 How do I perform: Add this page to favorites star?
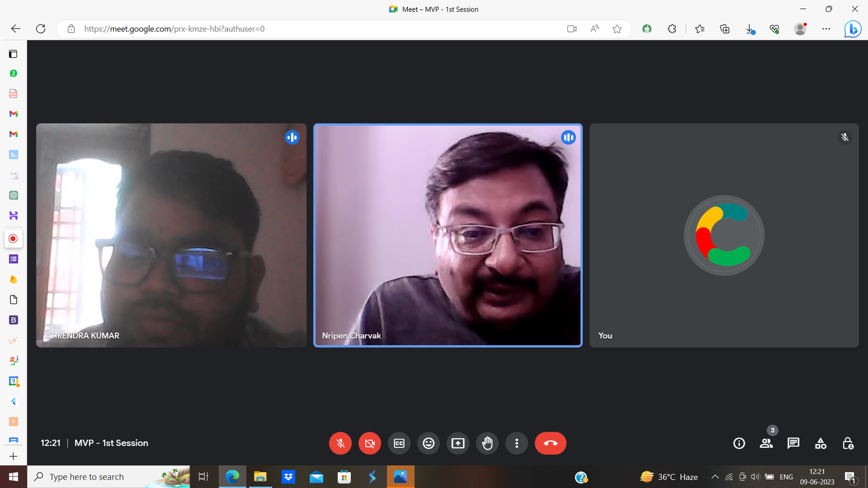(x=617, y=29)
